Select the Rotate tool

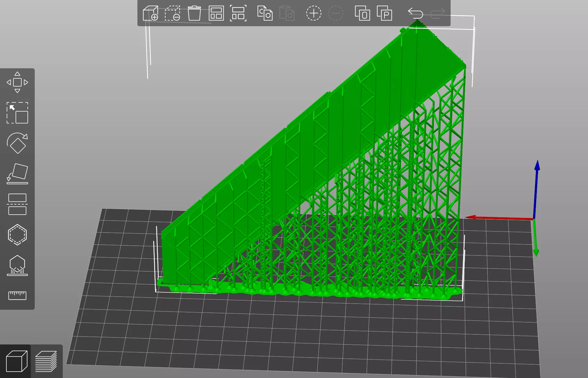17,143
